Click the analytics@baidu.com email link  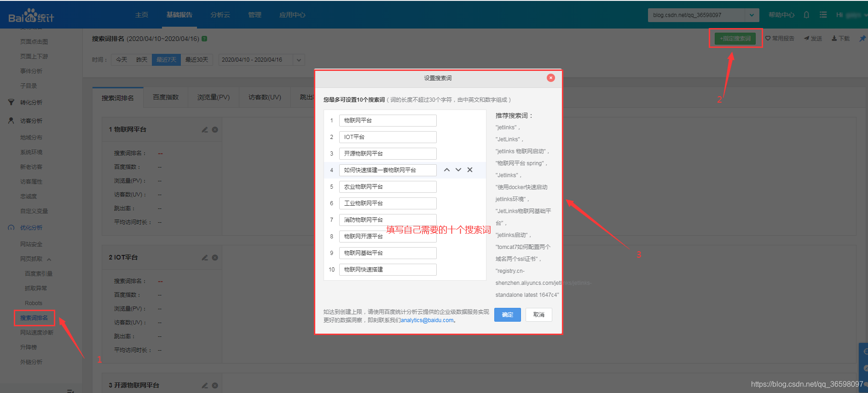[427, 320]
